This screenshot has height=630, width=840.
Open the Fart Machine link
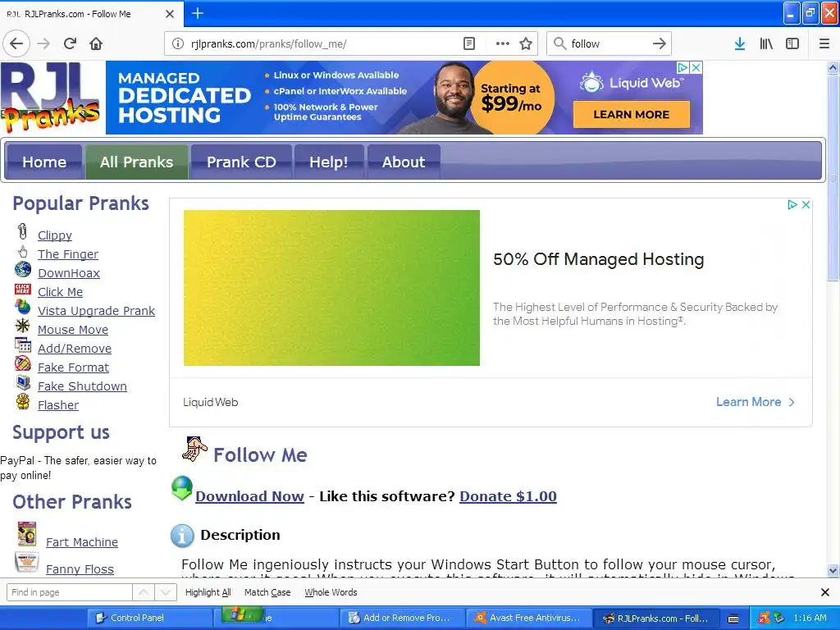[x=82, y=542]
